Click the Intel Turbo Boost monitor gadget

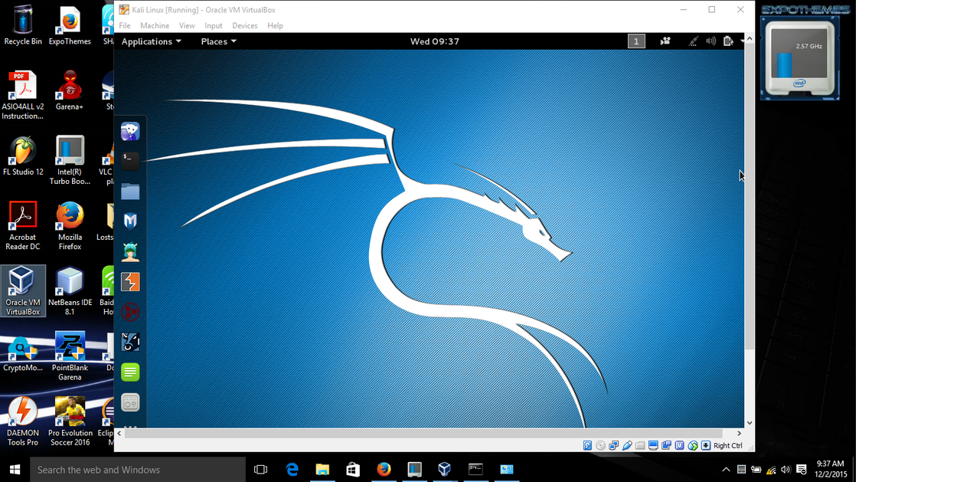[800, 59]
